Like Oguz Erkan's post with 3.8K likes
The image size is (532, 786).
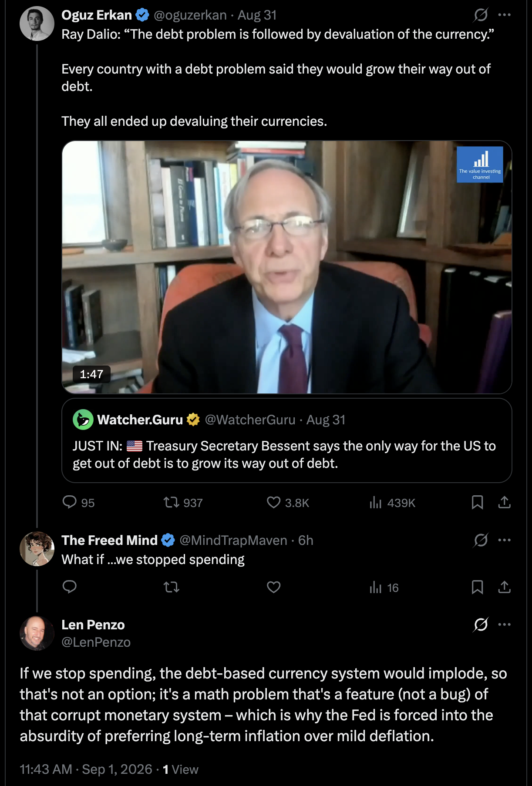[x=288, y=503]
